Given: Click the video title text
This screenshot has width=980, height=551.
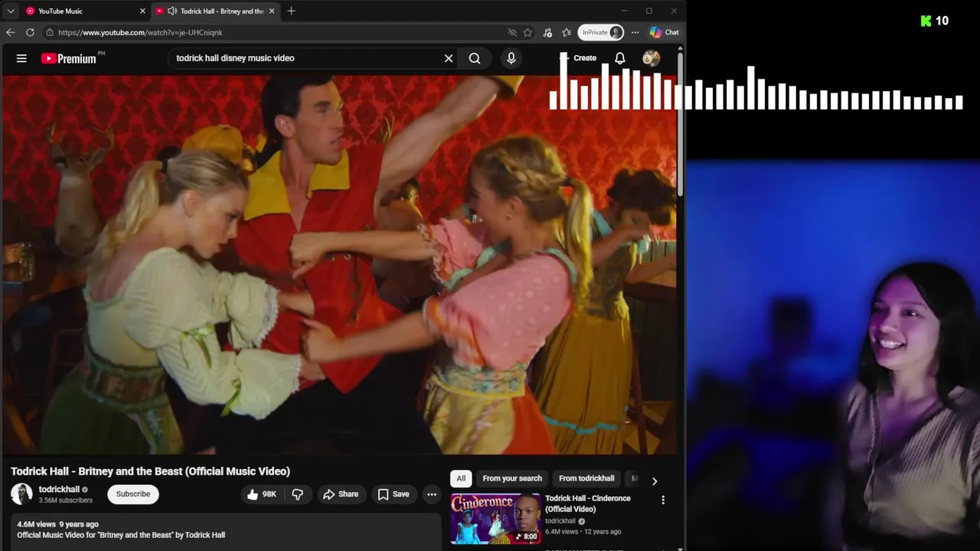Looking at the screenshot, I should (150, 471).
